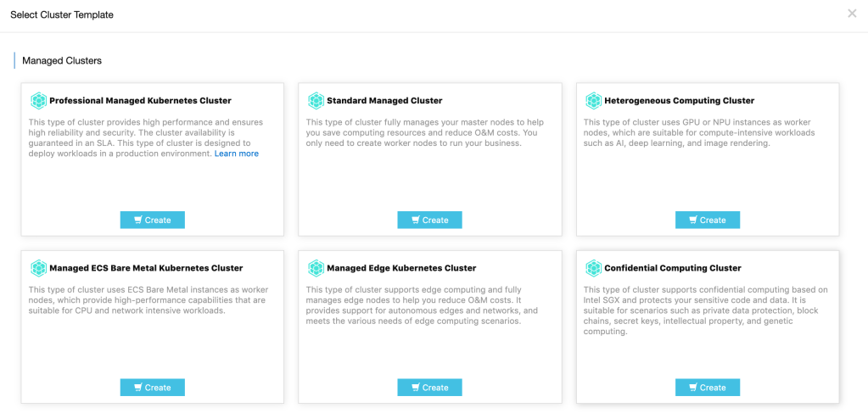
Task: Select the Standard Managed Cluster title
Action: pos(384,101)
